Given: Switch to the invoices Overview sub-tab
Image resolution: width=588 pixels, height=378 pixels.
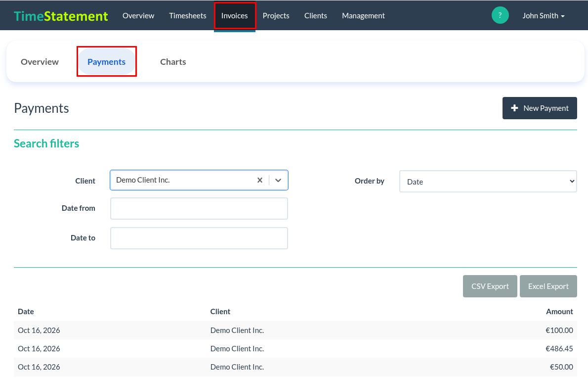Looking at the screenshot, I should click(x=40, y=61).
